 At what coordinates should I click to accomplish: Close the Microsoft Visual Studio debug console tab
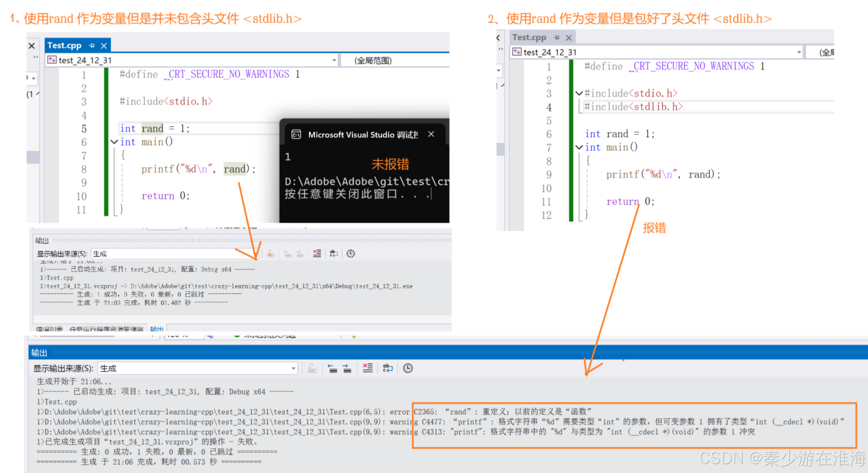[431, 134]
